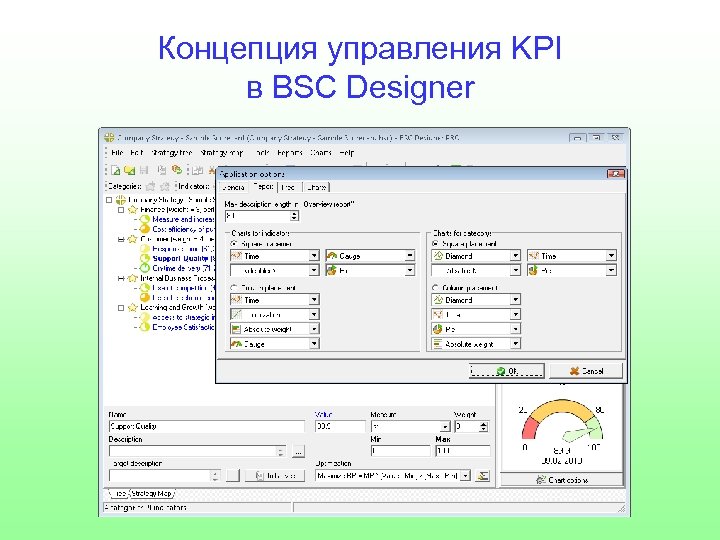Image resolution: width=720 pixels, height=540 pixels.
Task: Click the Company Strategy globe icon in tree
Action: pos(120,200)
